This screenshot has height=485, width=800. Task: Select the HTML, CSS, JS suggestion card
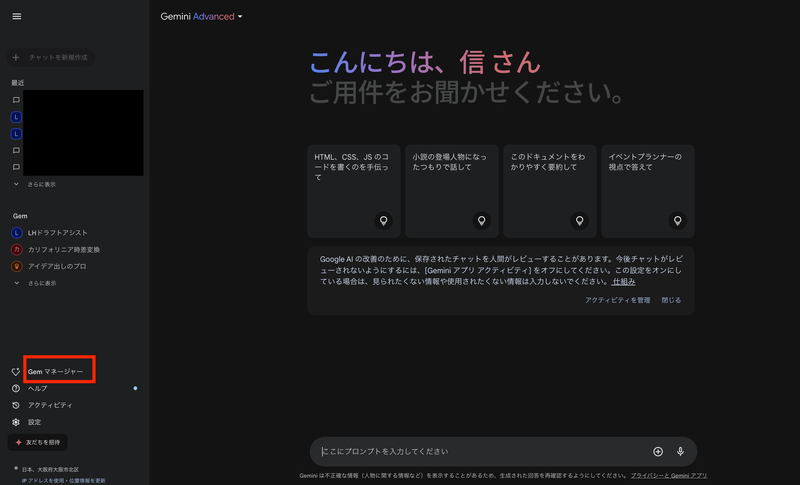tap(354, 190)
